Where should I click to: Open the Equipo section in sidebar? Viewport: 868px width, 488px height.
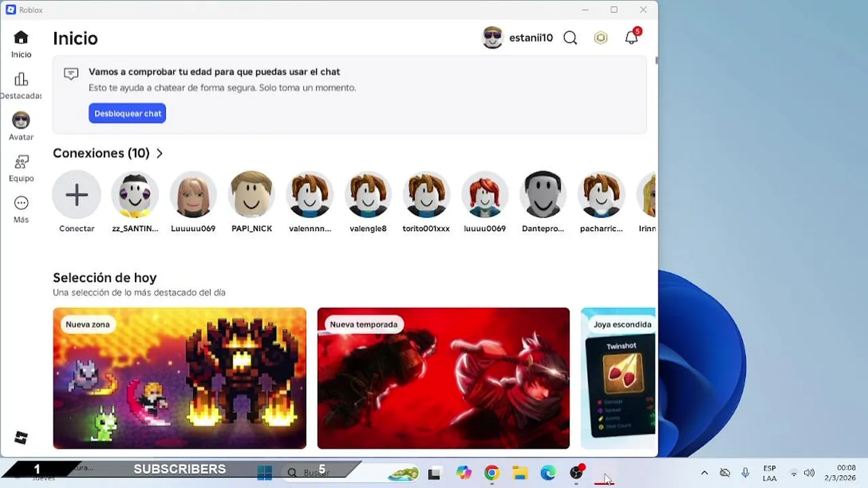pyautogui.click(x=21, y=162)
